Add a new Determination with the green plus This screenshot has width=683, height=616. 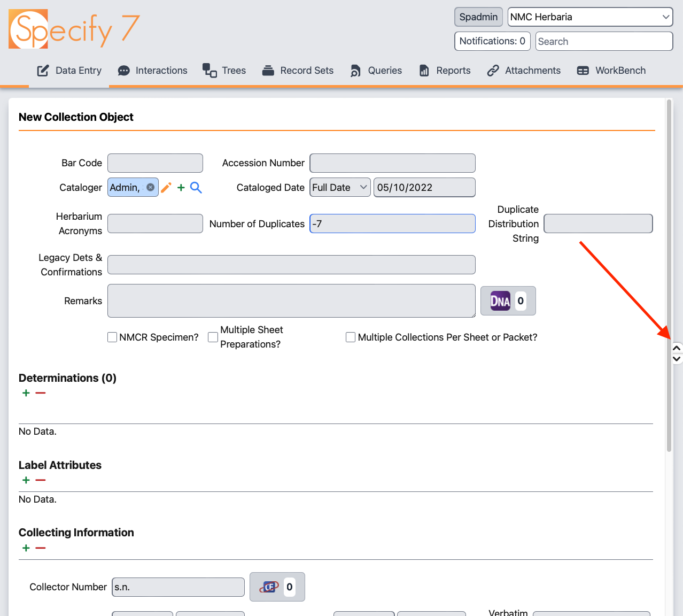25,392
